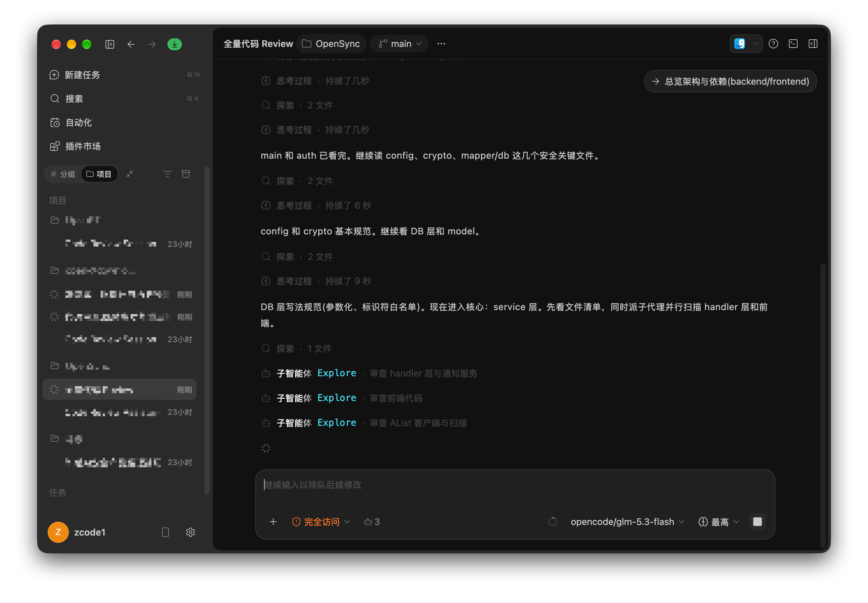Screen dimensions: 868x603
Task: Open the help question mark icon
Action: click(773, 44)
